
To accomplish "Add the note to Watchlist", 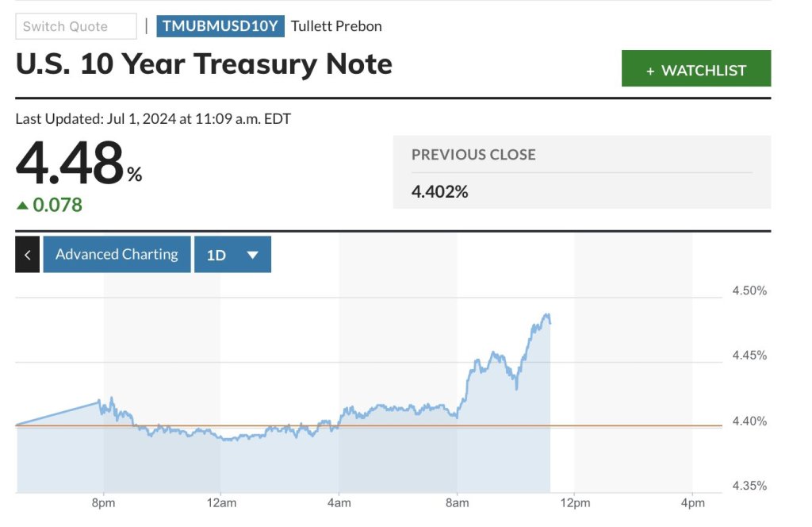I will click(x=695, y=69).
